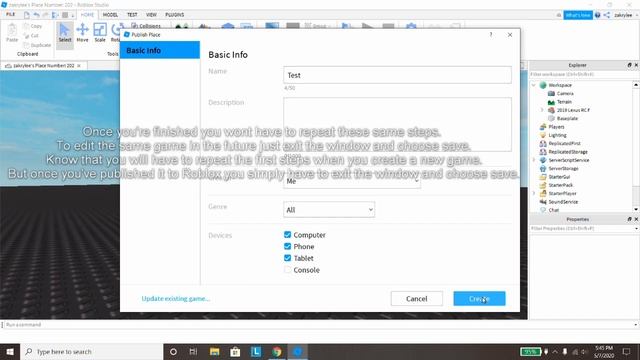The width and height of the screenshot is (640, 360).
Task: Close the Explorer panel
Action: [636, 65]
